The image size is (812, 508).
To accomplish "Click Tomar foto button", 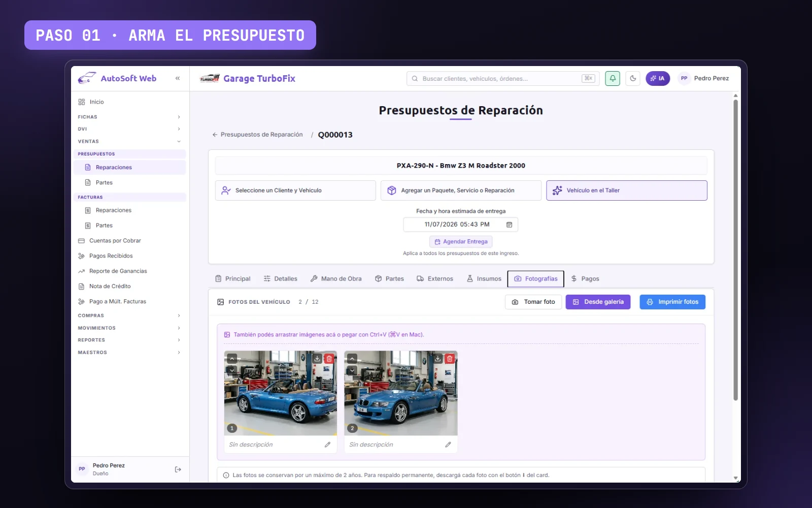I will point(533,302).
